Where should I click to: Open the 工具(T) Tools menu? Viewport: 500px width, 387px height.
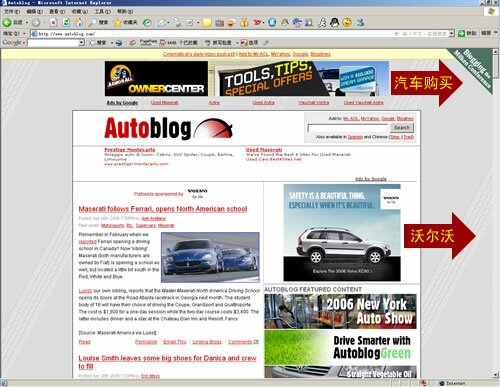click(x=102, y=12)
